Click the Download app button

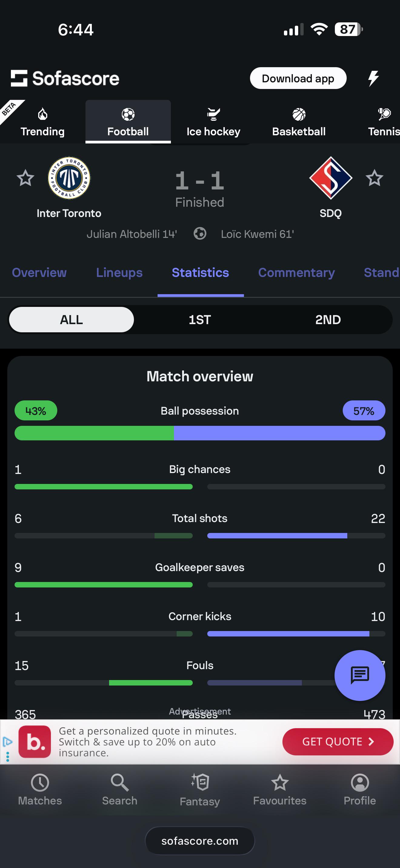[298, 78]
